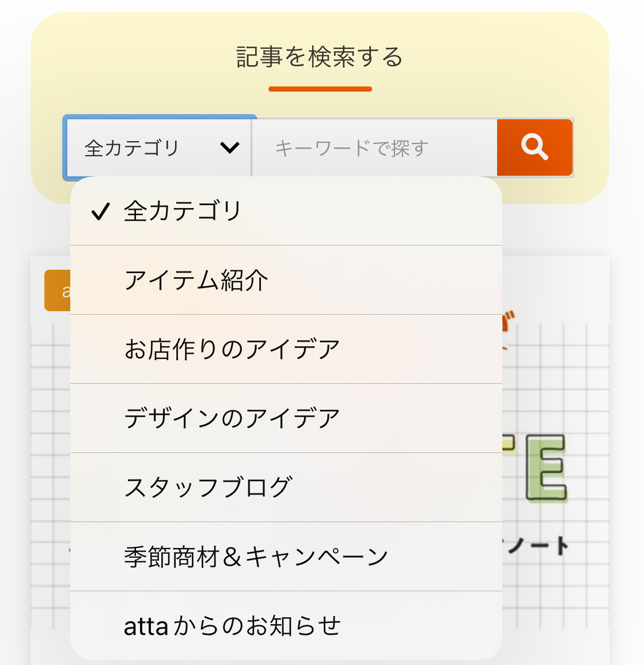
Task: Choose 季節商材＆キャンペーン from the list
Action: [286, 557]
